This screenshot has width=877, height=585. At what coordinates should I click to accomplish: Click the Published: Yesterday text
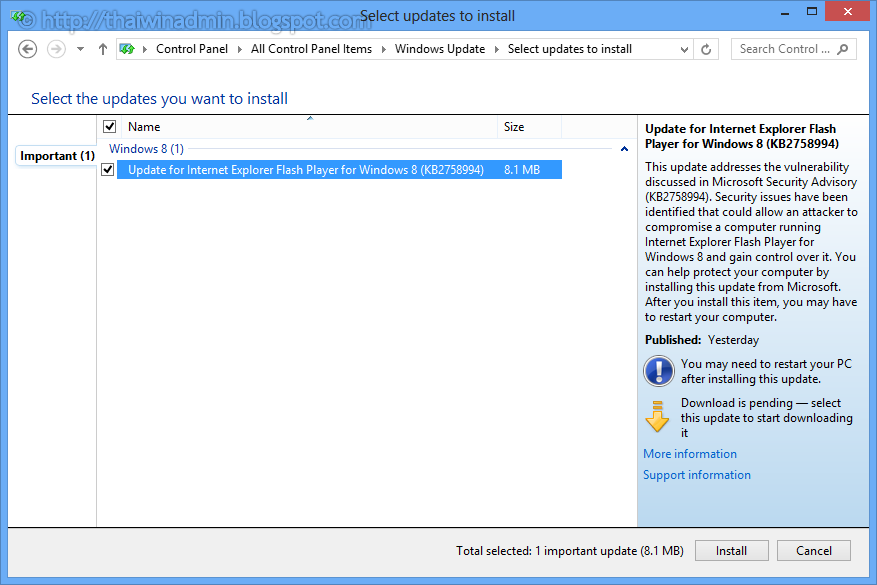tap(701, 340)
